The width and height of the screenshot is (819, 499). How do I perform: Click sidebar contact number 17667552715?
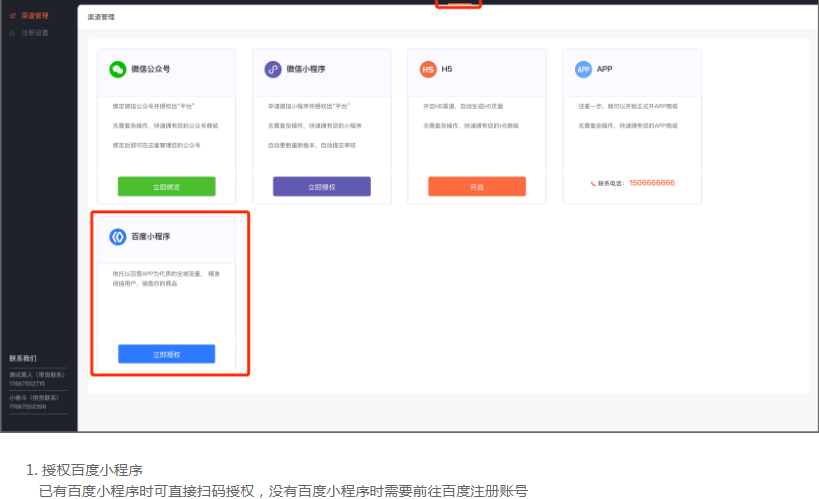[27, 384]
